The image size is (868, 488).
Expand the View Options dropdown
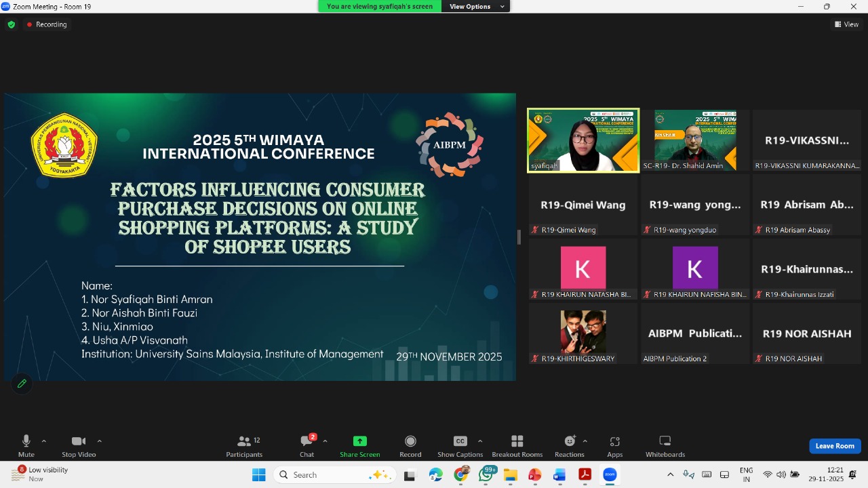pyautogui.click(x=475, y=7)
